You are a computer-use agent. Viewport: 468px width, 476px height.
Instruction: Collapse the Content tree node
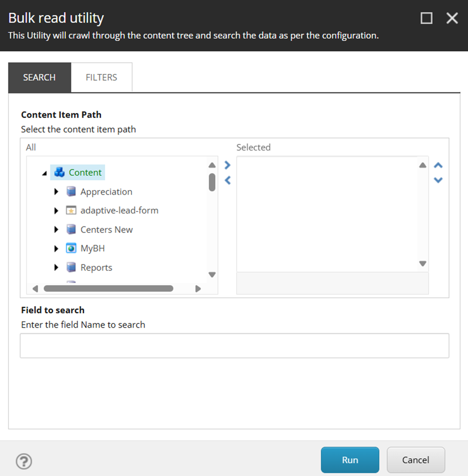point(45,173)
